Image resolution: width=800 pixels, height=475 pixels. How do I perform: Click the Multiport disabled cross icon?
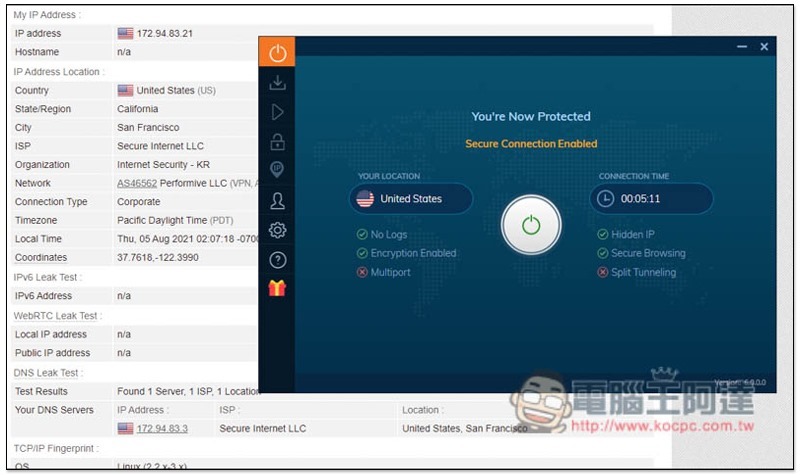(362, 272)
